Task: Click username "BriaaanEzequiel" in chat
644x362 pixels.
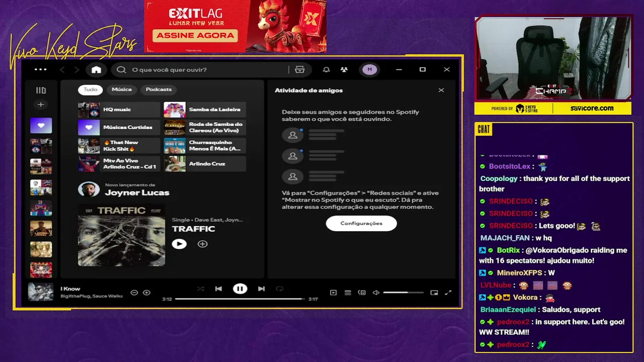Action: 508,310
